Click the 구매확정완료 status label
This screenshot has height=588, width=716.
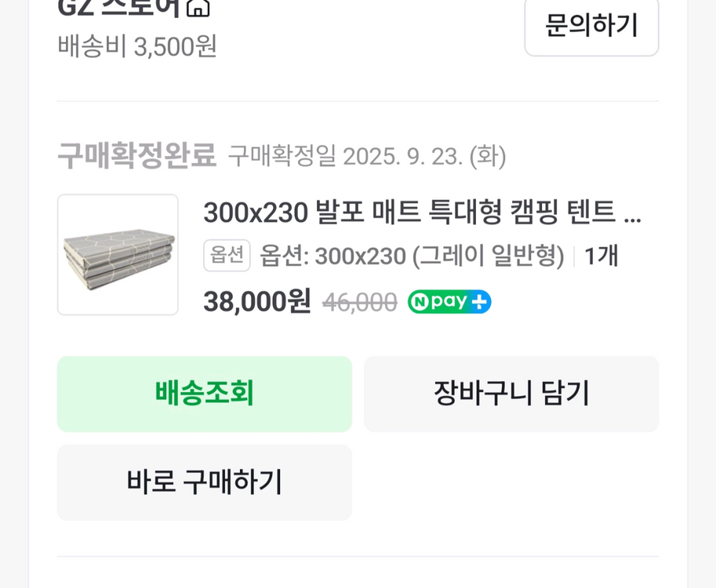[x=136, y=156]
